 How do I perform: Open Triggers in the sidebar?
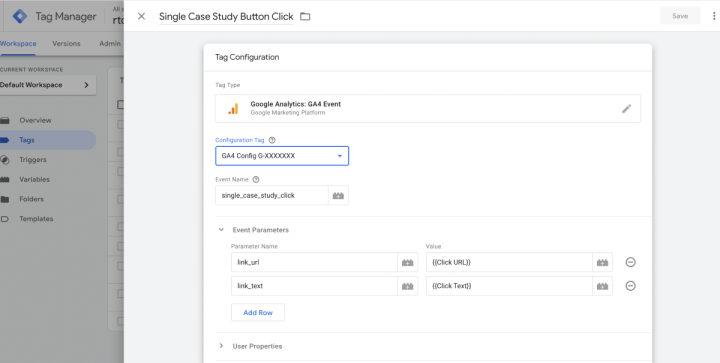[x=33, y=160]
